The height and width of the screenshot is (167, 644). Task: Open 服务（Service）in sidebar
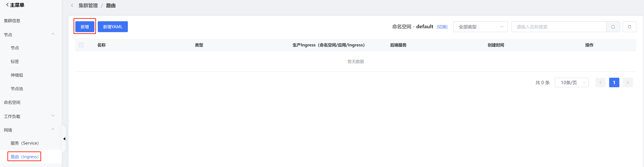point(24,143)
